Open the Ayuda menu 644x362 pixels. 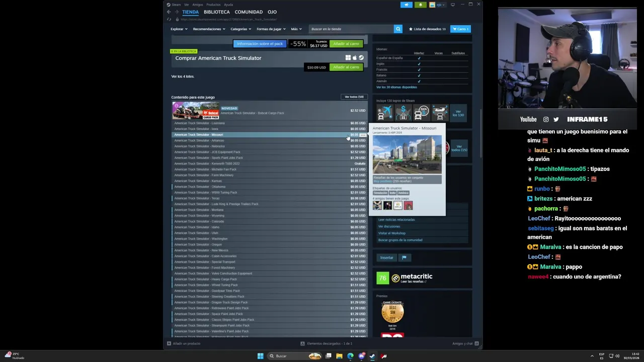point(228,5)
